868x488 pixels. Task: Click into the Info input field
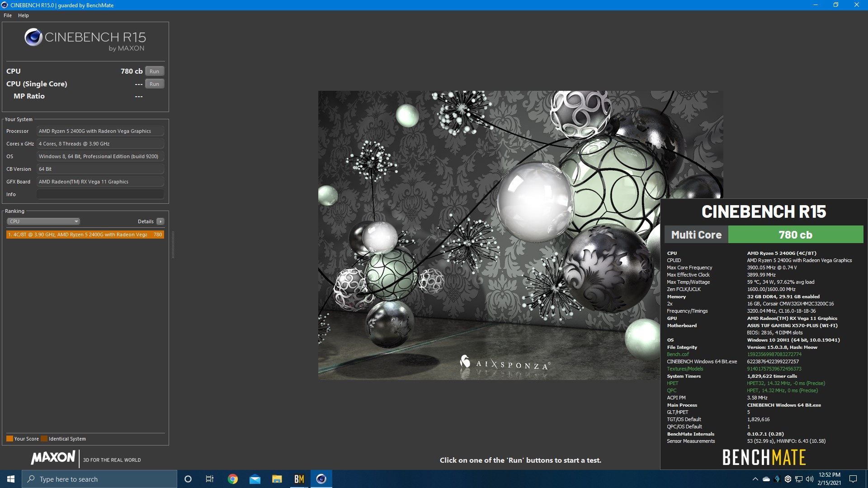[x=100, y=194]
